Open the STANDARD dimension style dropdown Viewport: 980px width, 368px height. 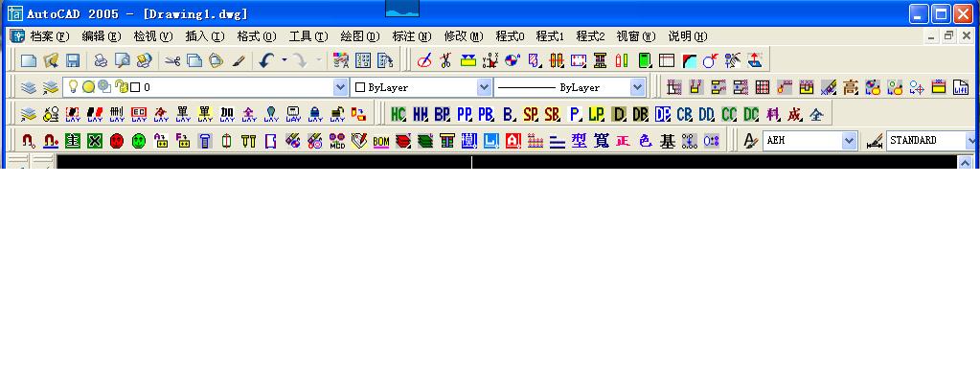point(971,141)
